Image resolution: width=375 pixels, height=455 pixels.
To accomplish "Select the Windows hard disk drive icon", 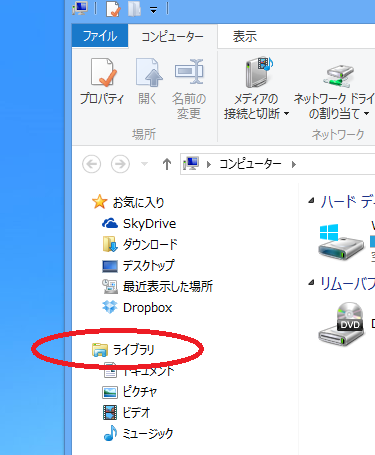I will click(x=340, y=242).
